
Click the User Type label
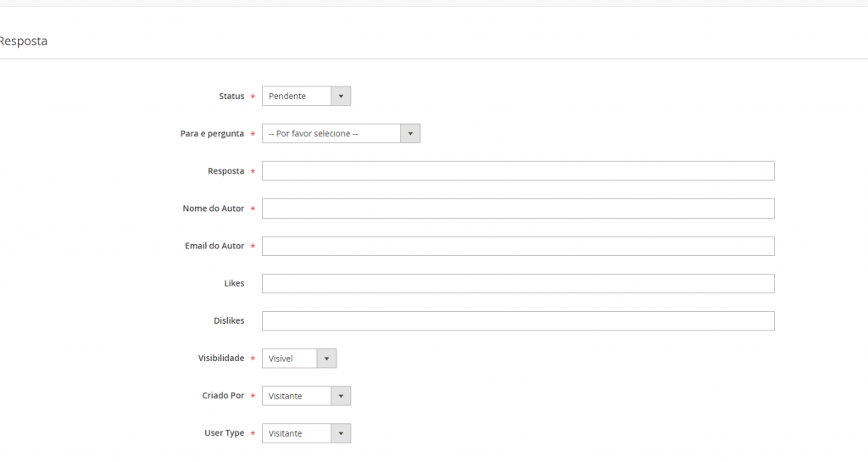click(x=224, y=433)
